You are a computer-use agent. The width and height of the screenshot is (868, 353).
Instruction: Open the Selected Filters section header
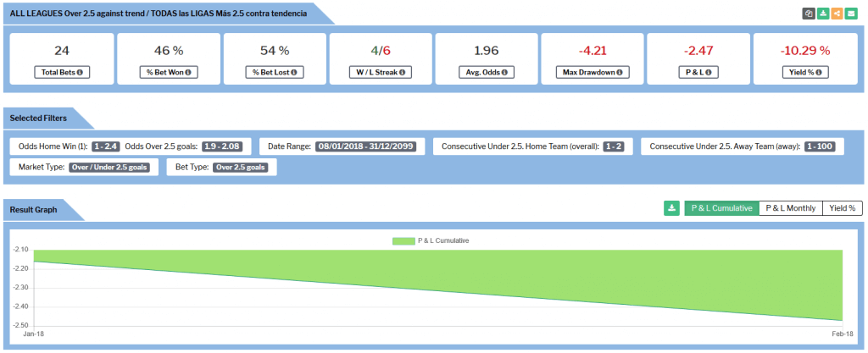[x=38, y=119]
